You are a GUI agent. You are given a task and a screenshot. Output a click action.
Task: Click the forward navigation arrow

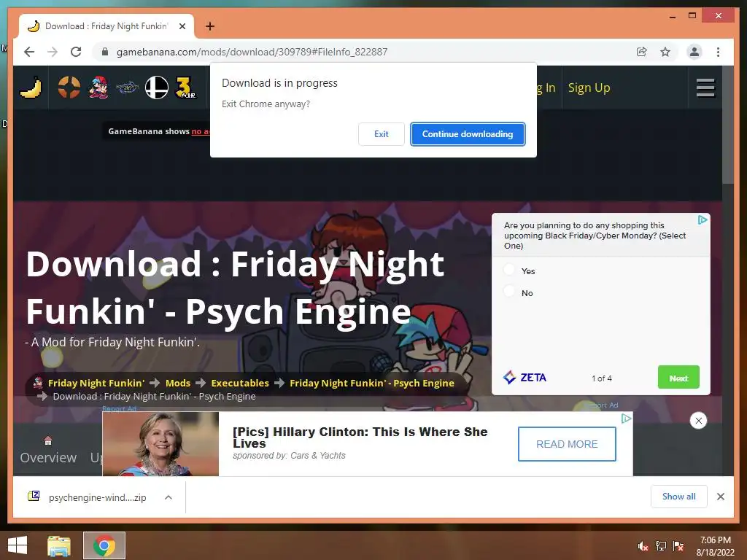(53, 52)
